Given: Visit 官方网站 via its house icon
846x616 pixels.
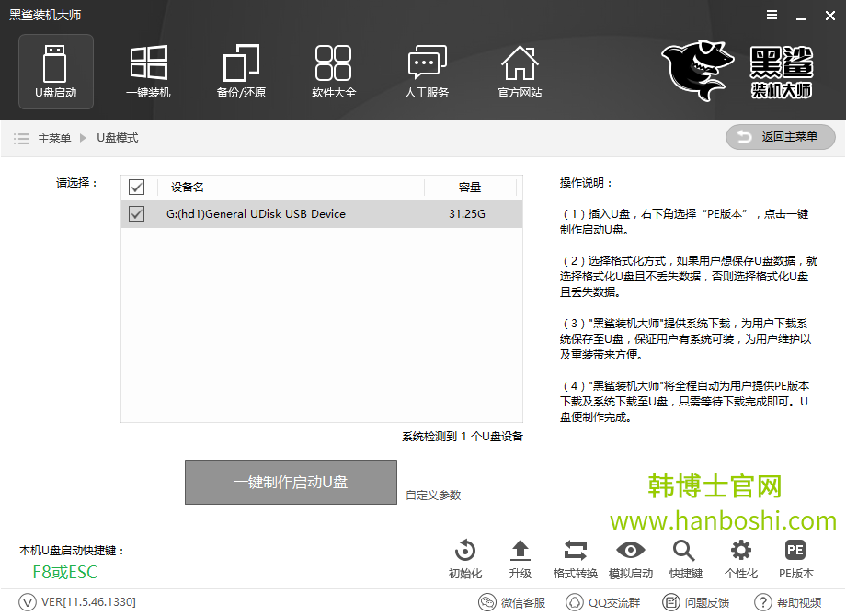Looking at the screenshot, I should 519,71.
